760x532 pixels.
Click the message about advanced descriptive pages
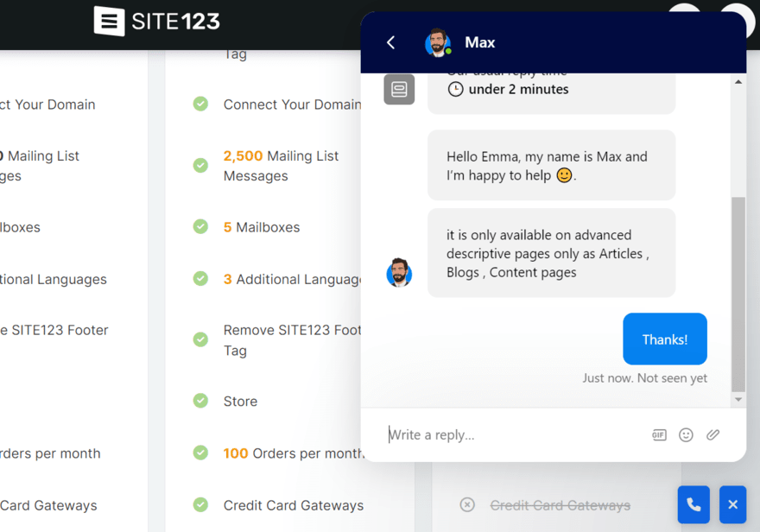pos(552,253)
